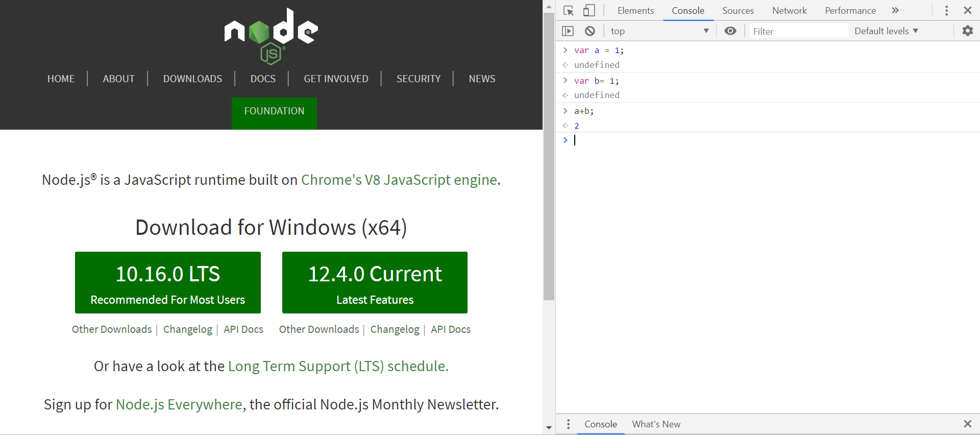Viewport: 980px width, 436px height.
Task: Open the drawer three-dot menu
Action: (x=568, y=424)
